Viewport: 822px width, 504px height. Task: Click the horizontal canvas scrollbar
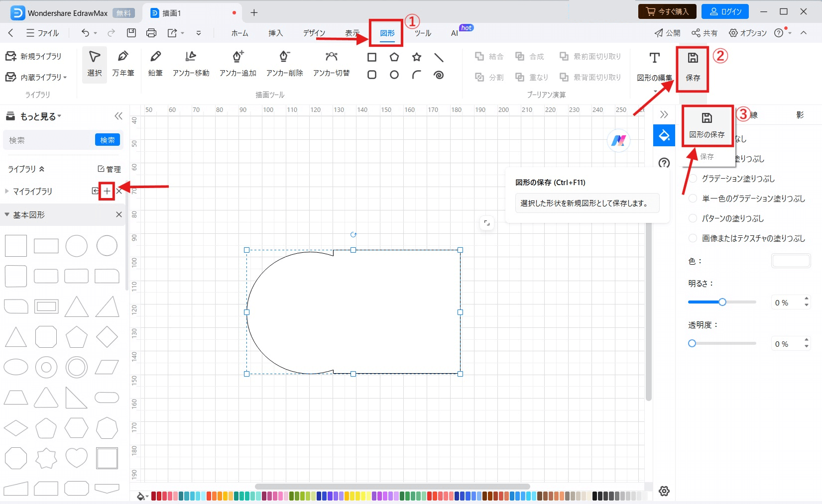[392, 487]
